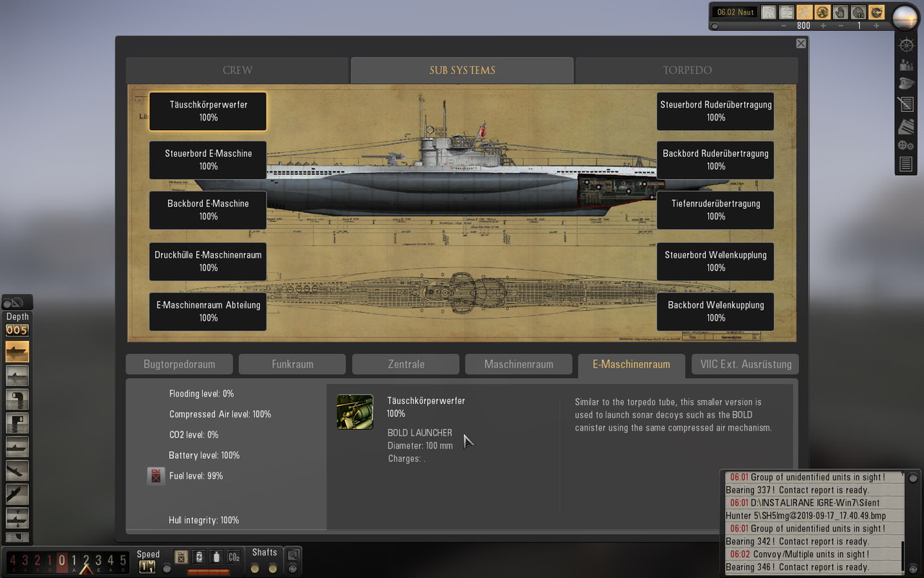Click the round knob left of top bar
The height and width of the screenshot is (578, 924).
(x=715, y=26)
